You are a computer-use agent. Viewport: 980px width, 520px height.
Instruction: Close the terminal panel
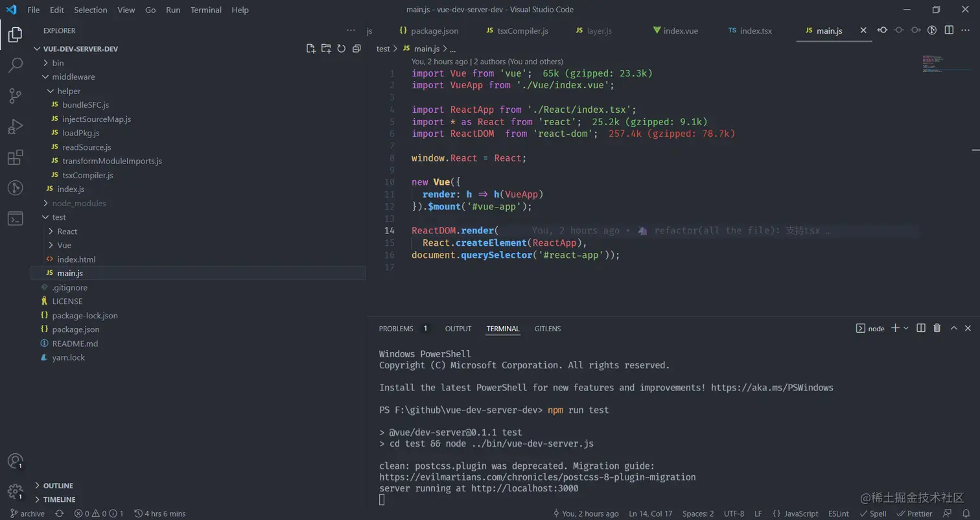[968, 328]
